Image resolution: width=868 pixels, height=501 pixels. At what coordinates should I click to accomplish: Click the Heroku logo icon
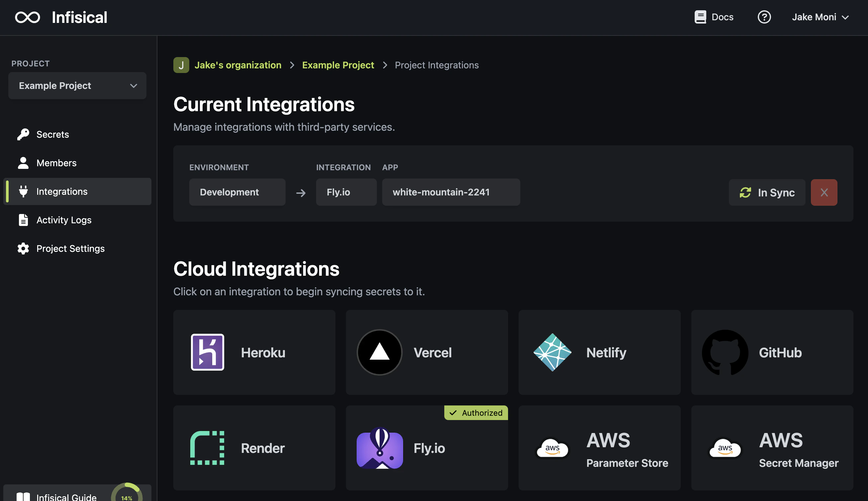tap(207, 352)
